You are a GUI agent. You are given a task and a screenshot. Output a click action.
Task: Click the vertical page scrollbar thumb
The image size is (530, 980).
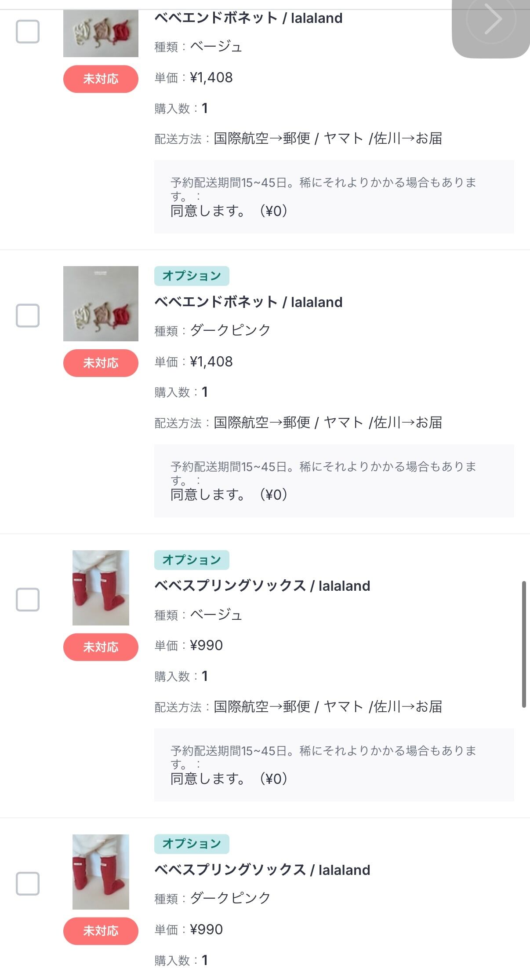point(523,644)
